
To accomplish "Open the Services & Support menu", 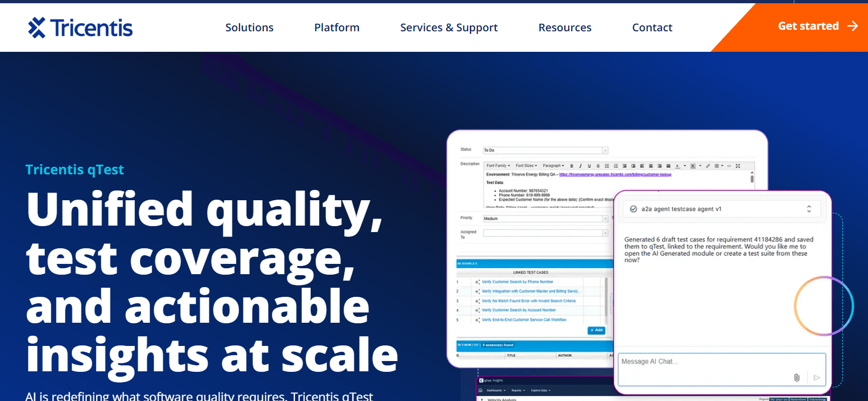I will point(449,28).
